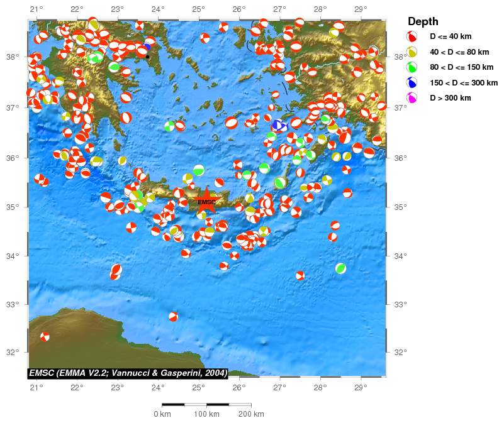Click the "Depth" legend title
The height and width of the screenshot is (423, 504).
(x=423, y=21)
